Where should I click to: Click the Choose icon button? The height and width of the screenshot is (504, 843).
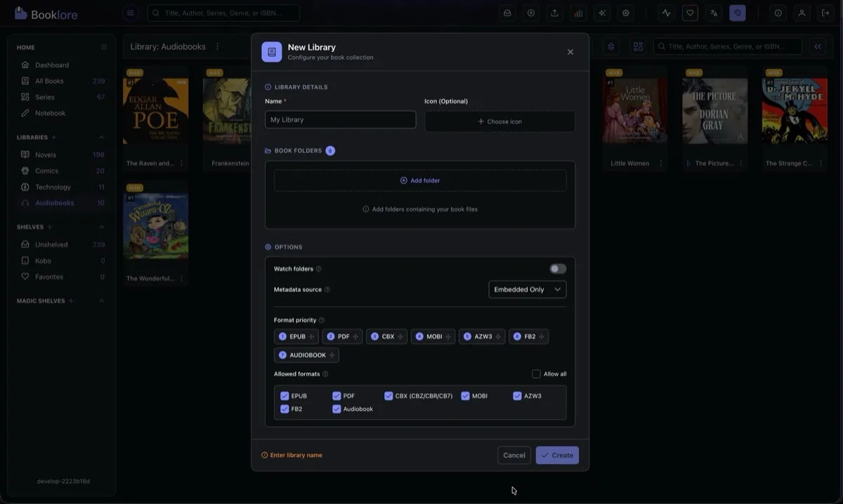(x=499, y=121)
